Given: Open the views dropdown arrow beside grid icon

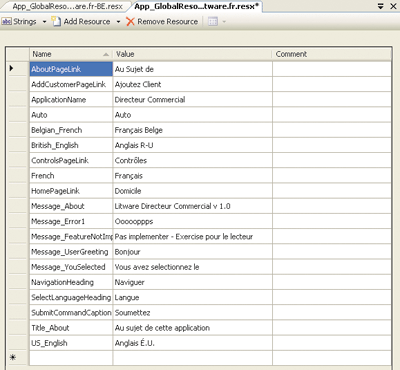Looking at the screenshot, I should tap(224, 22).
